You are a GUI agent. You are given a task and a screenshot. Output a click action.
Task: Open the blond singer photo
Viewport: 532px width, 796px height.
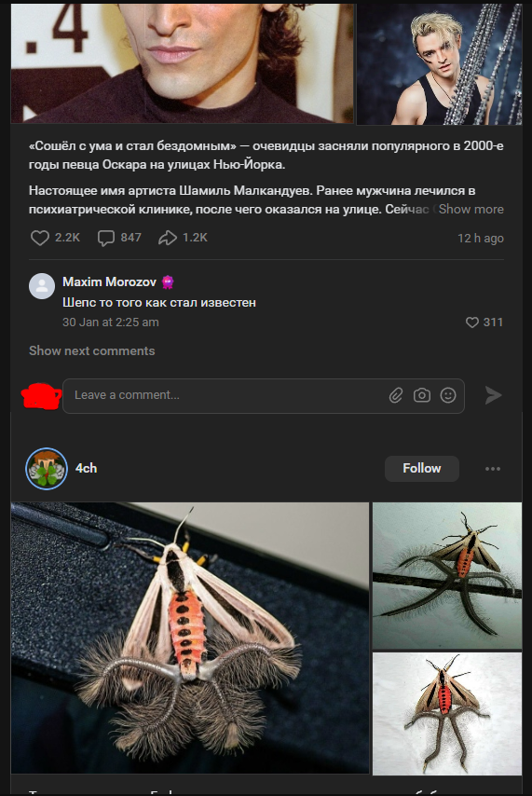(439, 64)
